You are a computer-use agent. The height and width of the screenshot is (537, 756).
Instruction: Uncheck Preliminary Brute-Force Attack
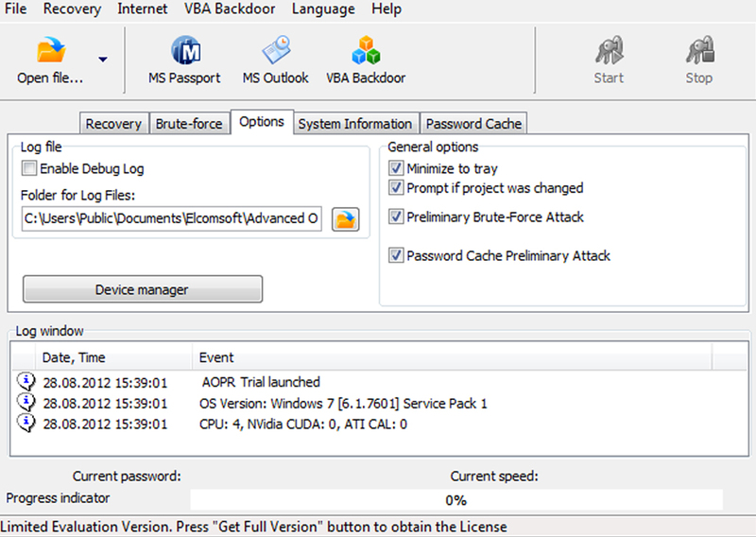coord(396,217)
